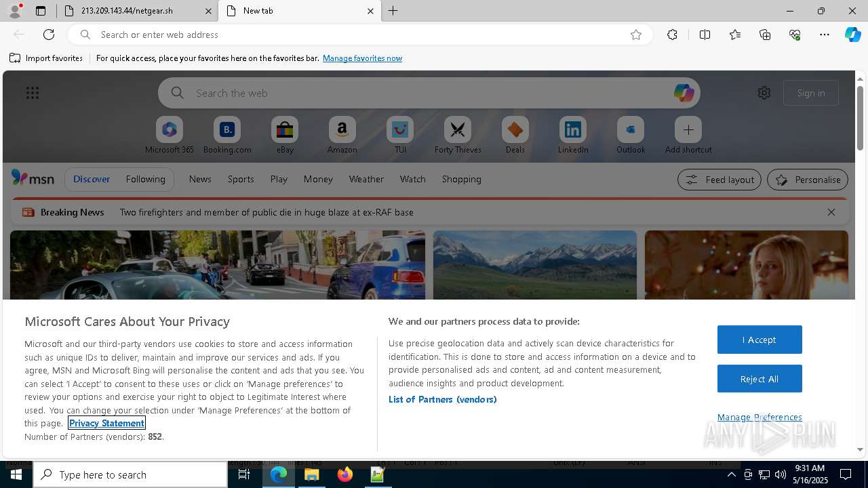
Task: Click the Personalise button
Action: tap(808, 180)
